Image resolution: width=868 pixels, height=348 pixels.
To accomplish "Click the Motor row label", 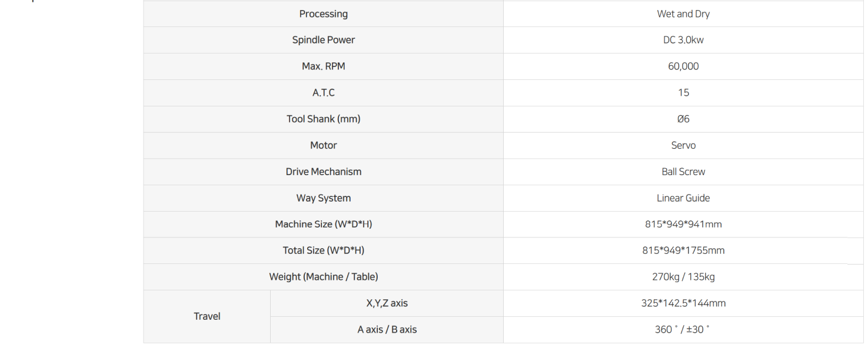I will point(323,145).
